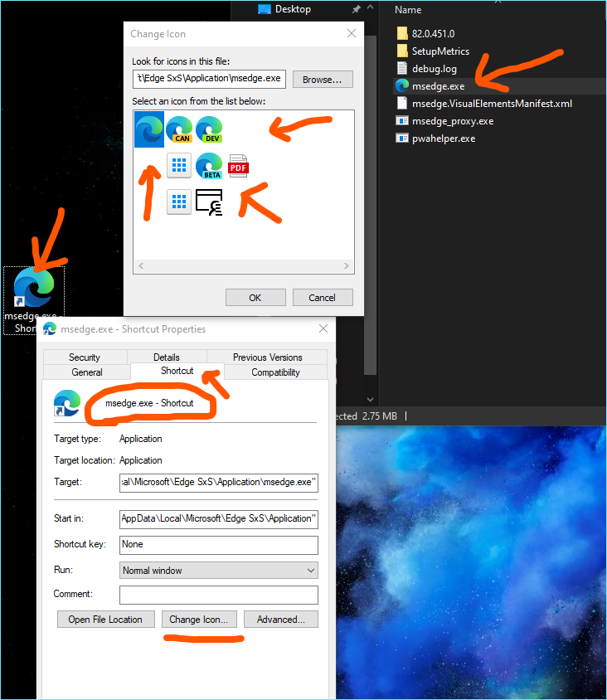Screen dimensions: 607x700
Task: Click the pin icon next to Desktop
Action: [x=357, y=9]
